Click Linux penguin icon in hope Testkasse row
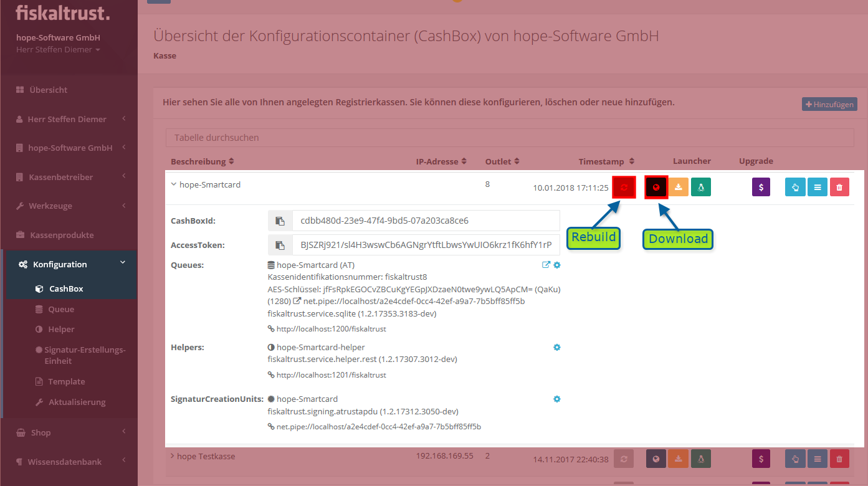 (701, 459)
